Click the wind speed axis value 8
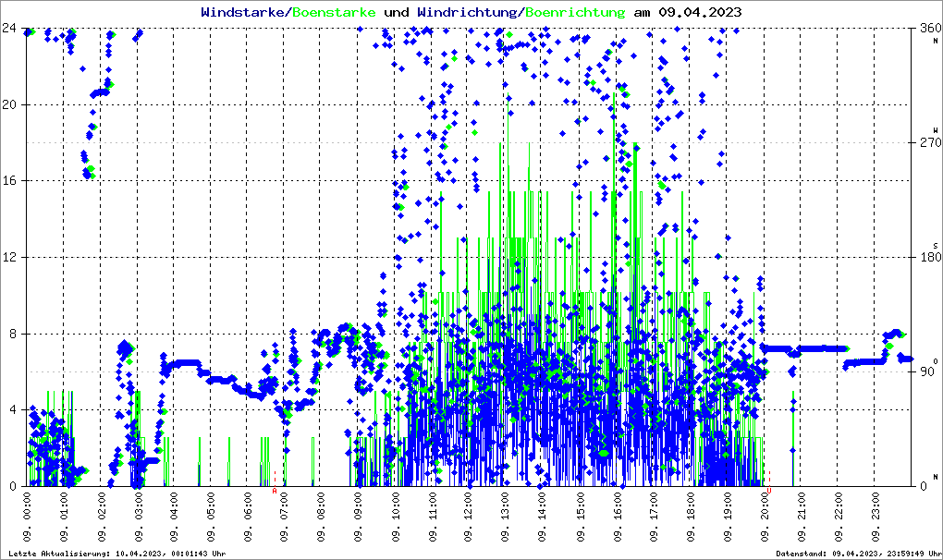Screen dimensions: 943x560 click(13, 334)
